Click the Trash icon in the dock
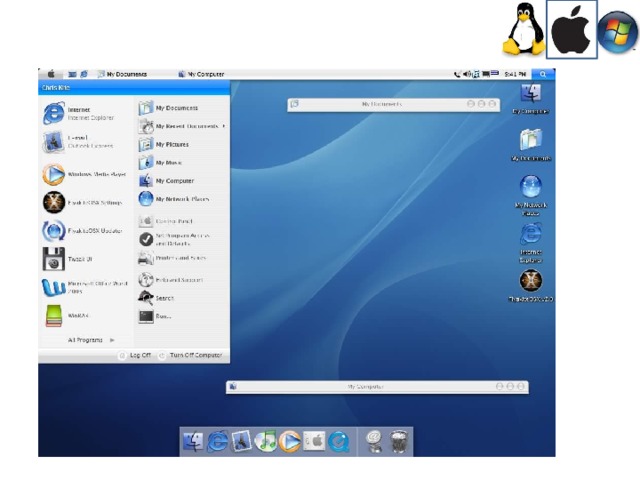This screenshot has height=480, width=640. point(398,441)
